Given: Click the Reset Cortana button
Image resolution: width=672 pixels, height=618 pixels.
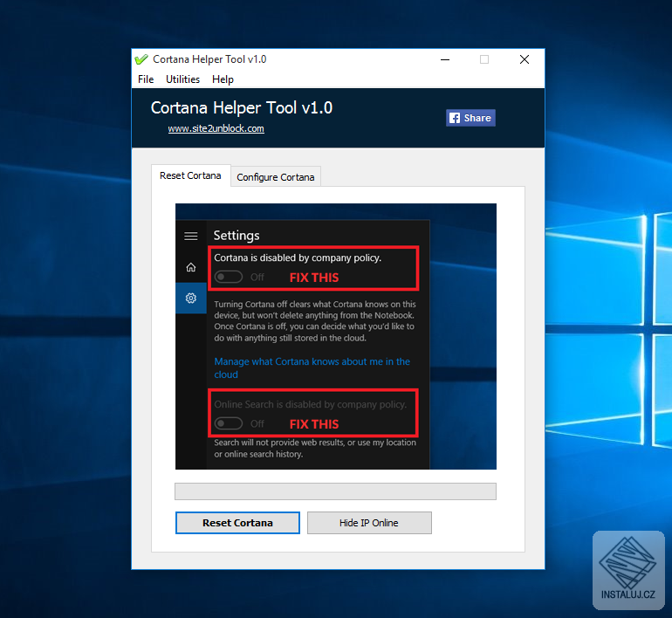Looking at the screenshot, I should [x=237, y=523].
